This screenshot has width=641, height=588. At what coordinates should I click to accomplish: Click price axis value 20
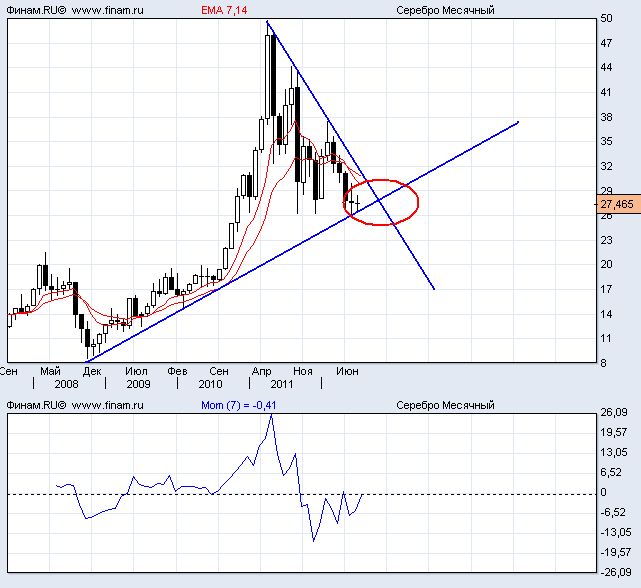[606, 265]
